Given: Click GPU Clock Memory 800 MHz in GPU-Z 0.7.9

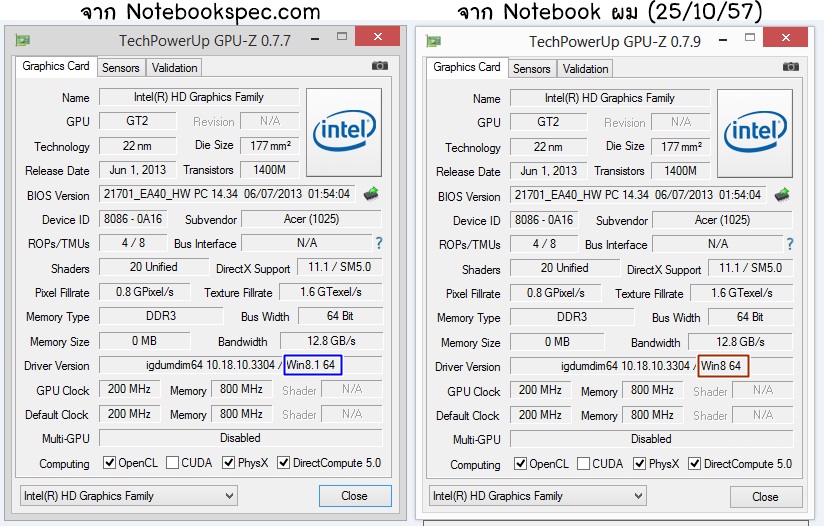Looking at the screenshot, I should (x=653, y=390).
